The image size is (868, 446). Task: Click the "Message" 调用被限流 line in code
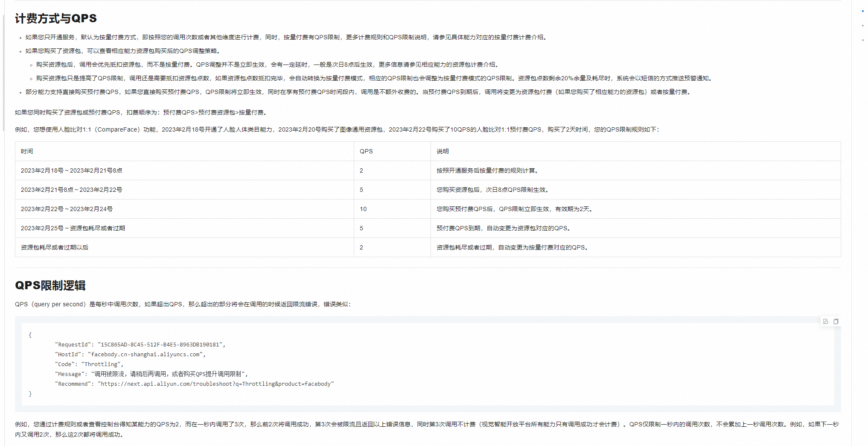(151, 374)
